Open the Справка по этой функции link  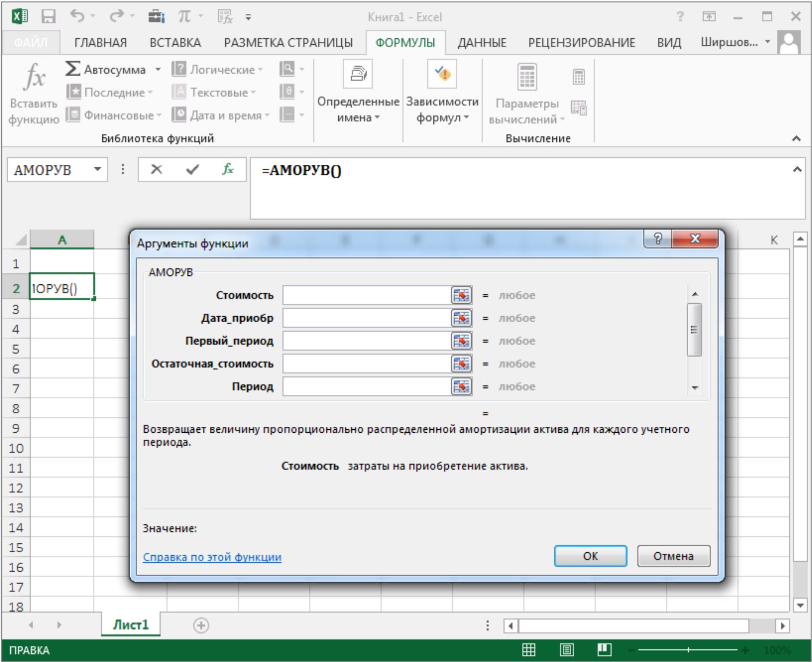(212, 557)
